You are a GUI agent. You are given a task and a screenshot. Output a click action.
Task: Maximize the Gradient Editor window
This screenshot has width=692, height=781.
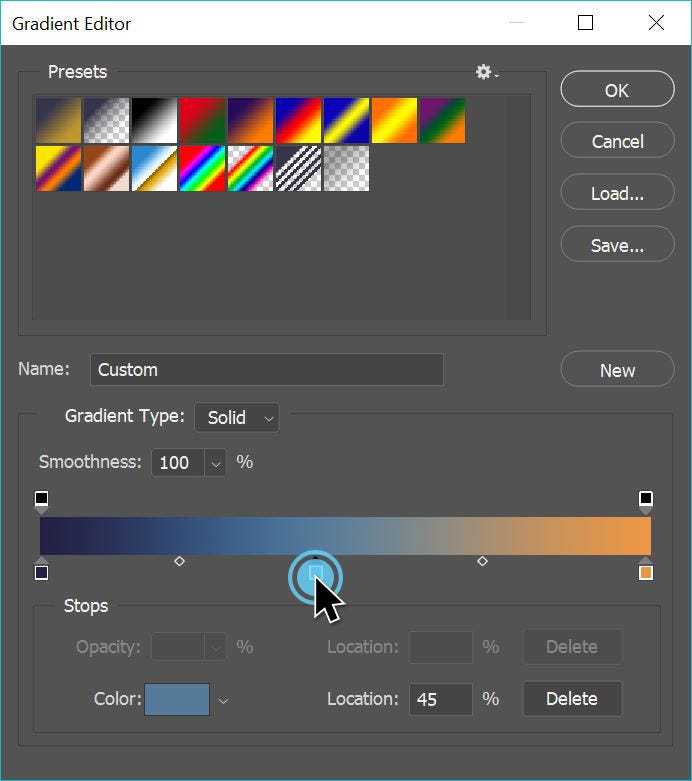point(585,23)
